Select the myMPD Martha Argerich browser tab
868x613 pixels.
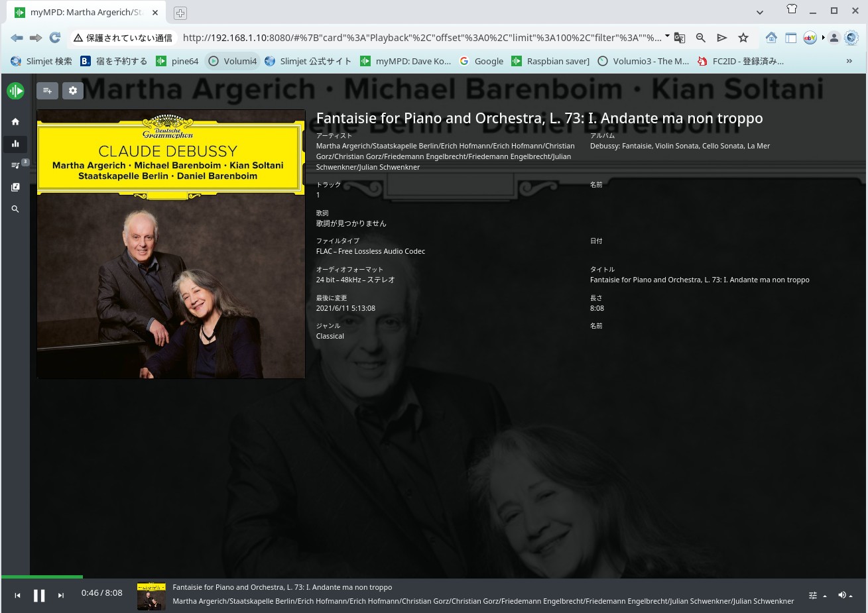tap(86, 12)
